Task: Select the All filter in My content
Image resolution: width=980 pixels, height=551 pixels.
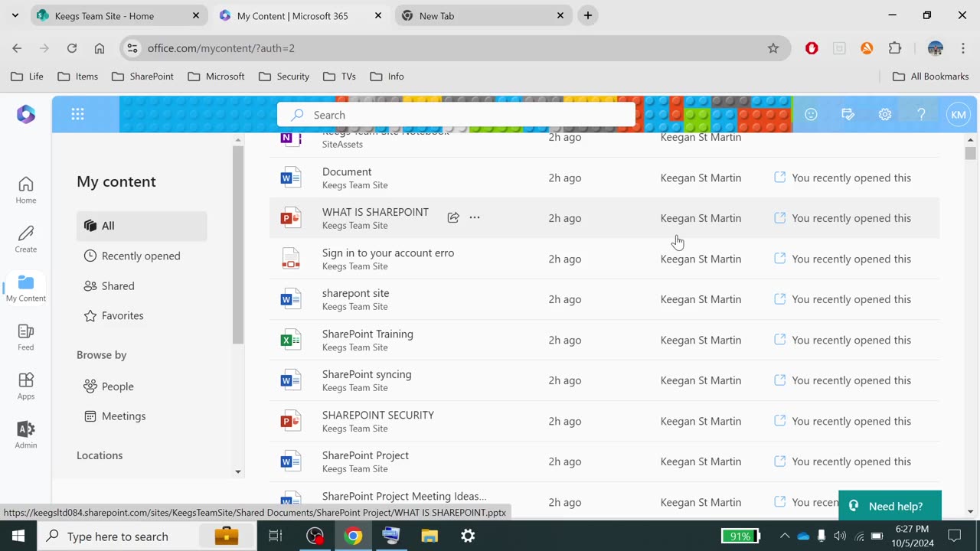Action: [x=142, y=226]
